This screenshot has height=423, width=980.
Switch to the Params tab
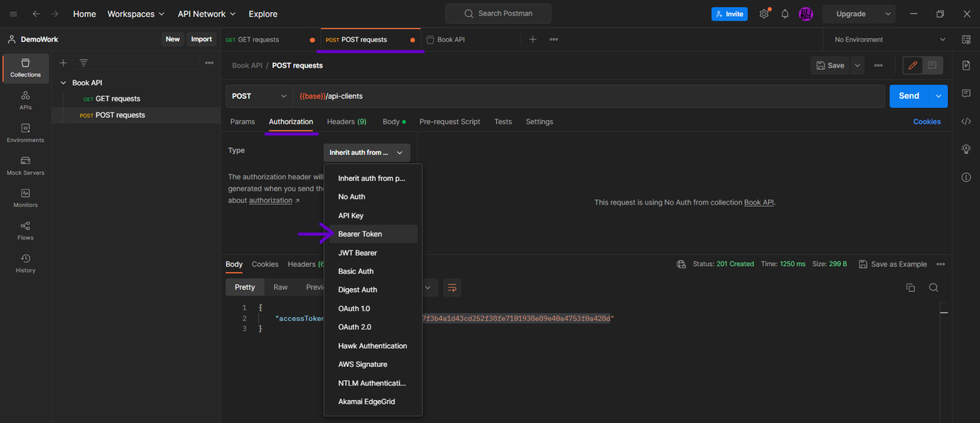[243, 122]
